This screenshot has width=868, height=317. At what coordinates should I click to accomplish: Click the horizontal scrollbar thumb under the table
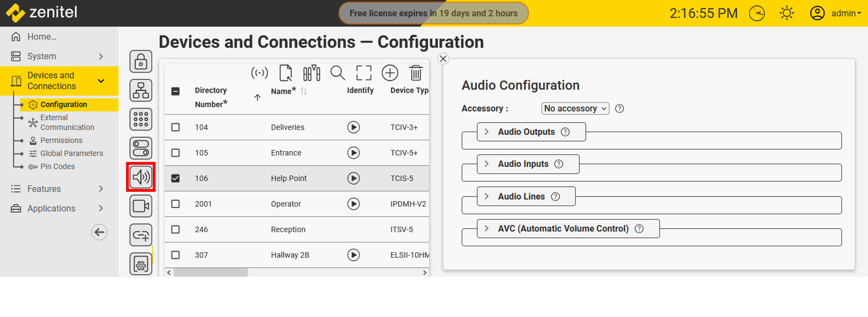point(211,273)
